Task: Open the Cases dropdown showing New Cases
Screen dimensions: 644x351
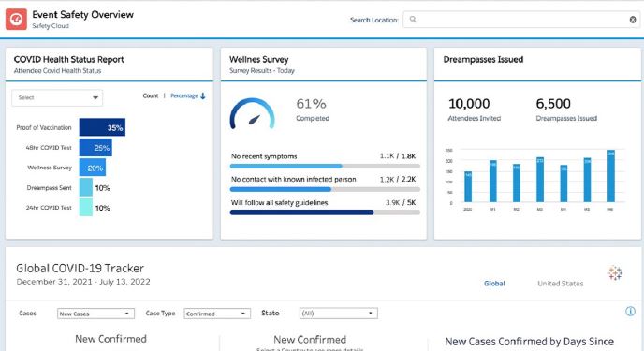Action: (95, 314)
